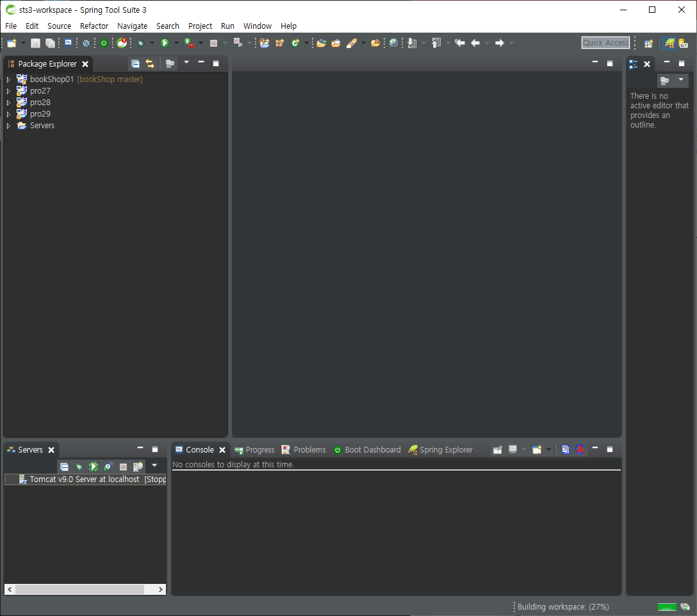Image resolution: width=697 pixels, height=616 pixels.
Task: Toggle Outline focus on active task
Action: (664, 81)
